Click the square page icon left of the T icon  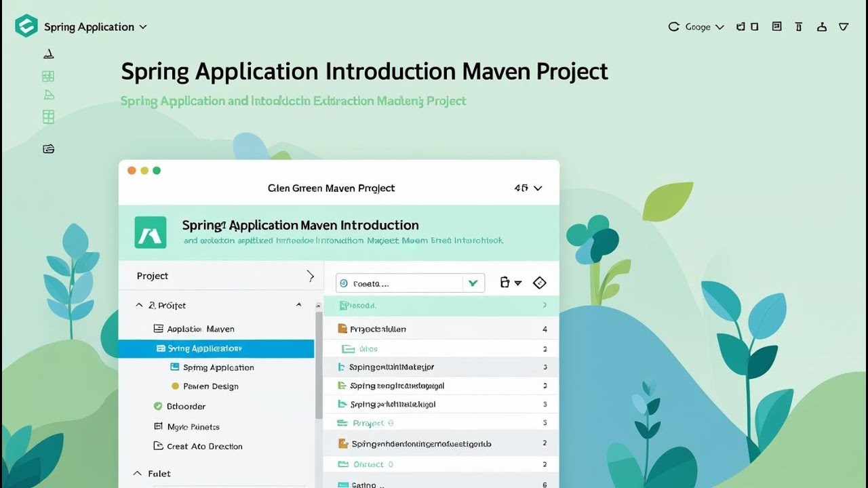[777, 26]
